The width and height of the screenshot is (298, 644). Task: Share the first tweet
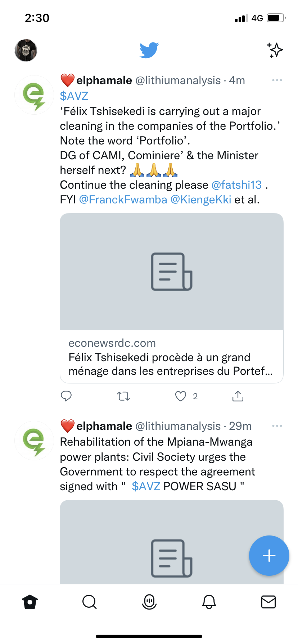[238, 396]
